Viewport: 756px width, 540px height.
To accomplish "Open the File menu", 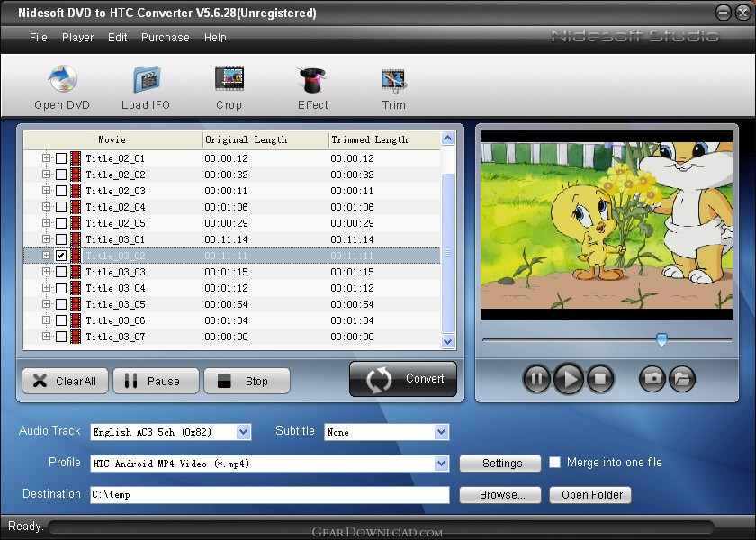I will (x=39, y=38).
